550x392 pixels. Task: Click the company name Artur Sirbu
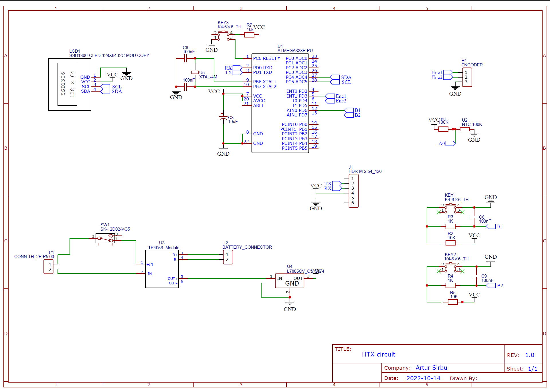click(431, 368)
